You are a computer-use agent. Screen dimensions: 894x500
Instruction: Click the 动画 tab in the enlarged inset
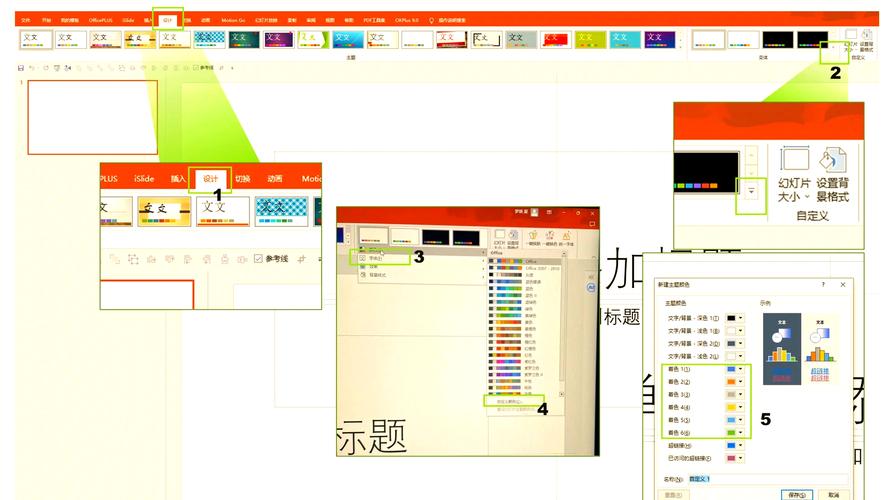275,178
